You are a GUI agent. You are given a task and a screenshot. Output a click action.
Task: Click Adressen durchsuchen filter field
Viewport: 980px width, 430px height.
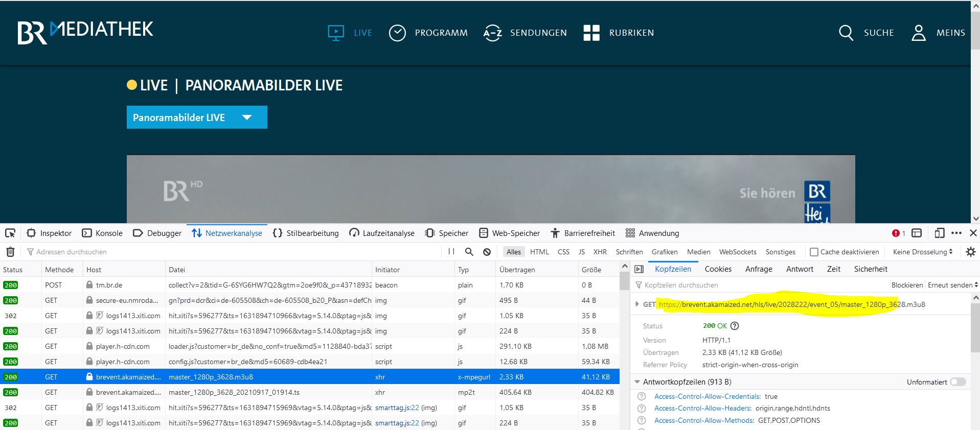[x=233, y=252]
